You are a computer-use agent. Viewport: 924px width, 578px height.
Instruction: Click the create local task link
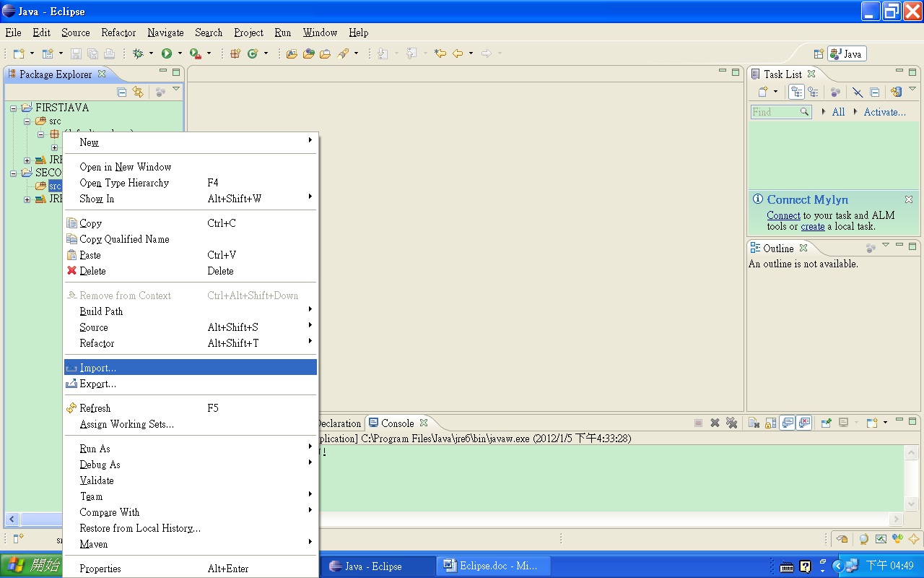tap(813, 226)
